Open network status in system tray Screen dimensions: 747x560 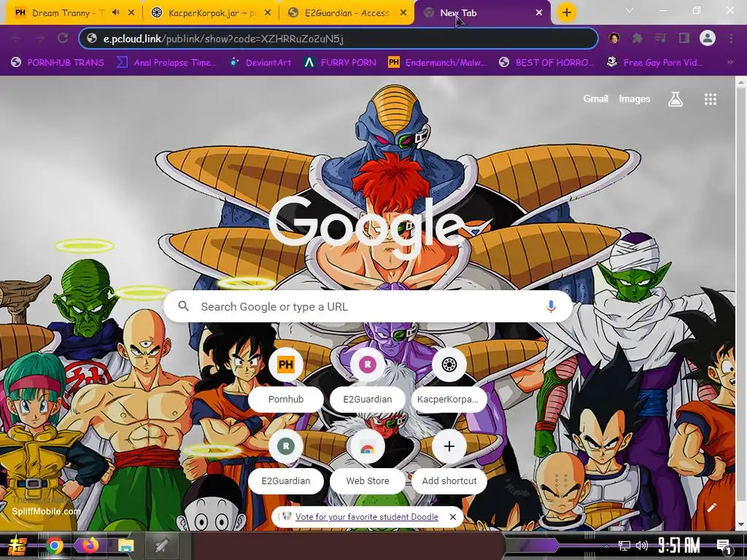624,545
